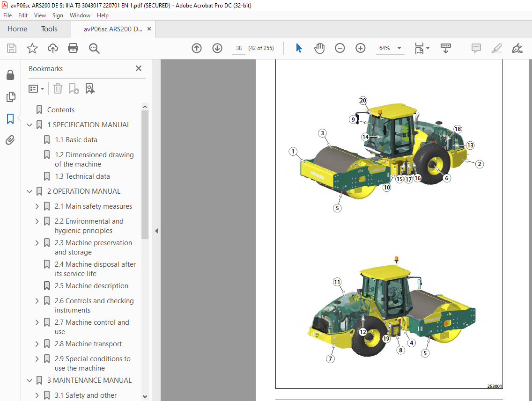Open 2.4 Machine disposal bookmark
Viewport: 532px width, 401px height.
[96, 269]
